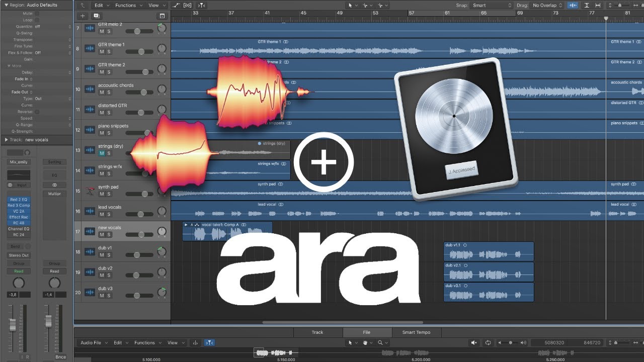Solo the dub v2 track

click(x=109, y=276)
